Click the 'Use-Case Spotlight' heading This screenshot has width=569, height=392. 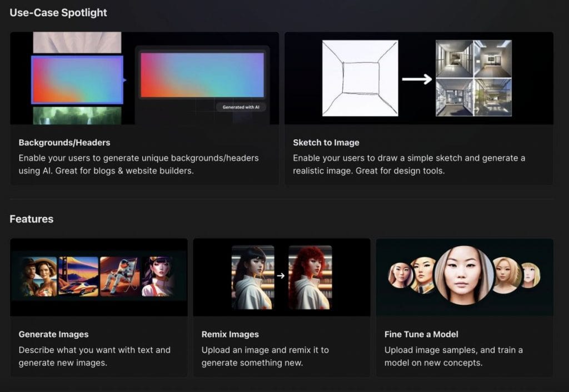click(x=58, y=13)
